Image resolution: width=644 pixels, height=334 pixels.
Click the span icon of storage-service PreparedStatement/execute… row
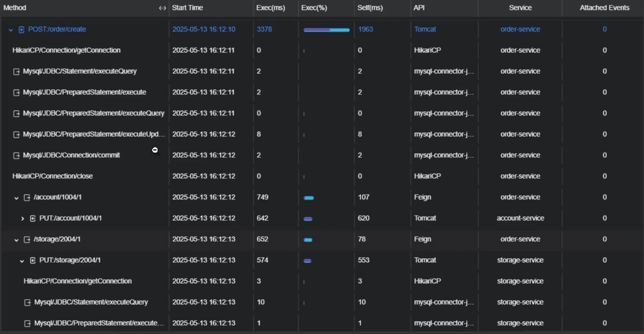[x=27, y=323]
